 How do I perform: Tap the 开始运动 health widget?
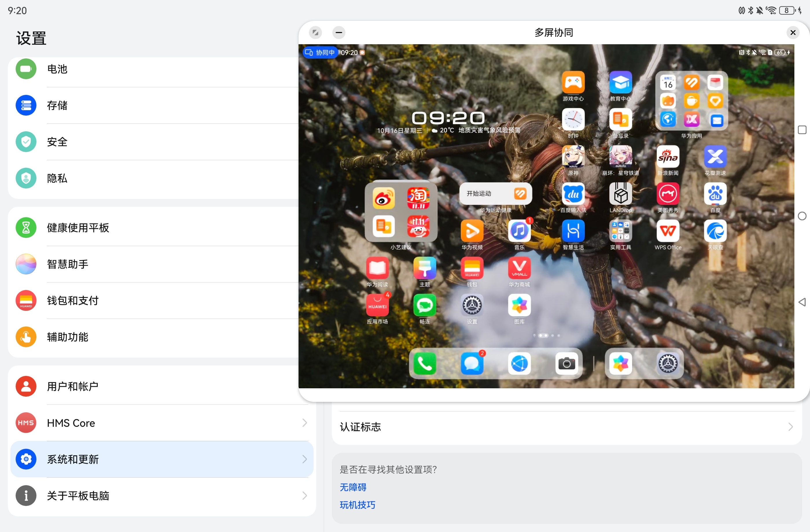click(496, 193)
